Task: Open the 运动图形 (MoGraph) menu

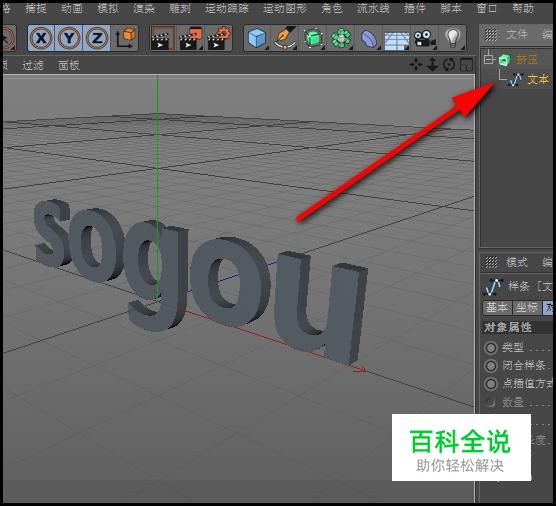Action: [x=285, y=9]
